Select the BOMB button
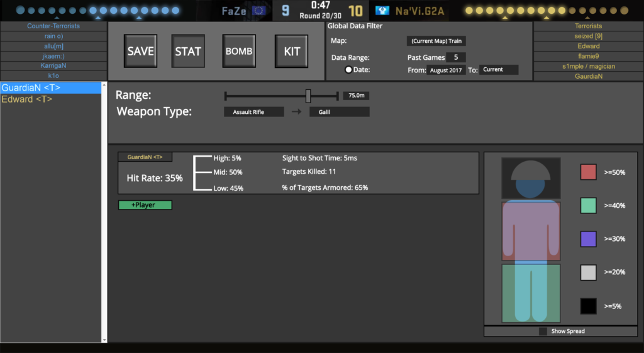Screen dimensions: 644x353 pyautogui.click(x=239, y=52)
